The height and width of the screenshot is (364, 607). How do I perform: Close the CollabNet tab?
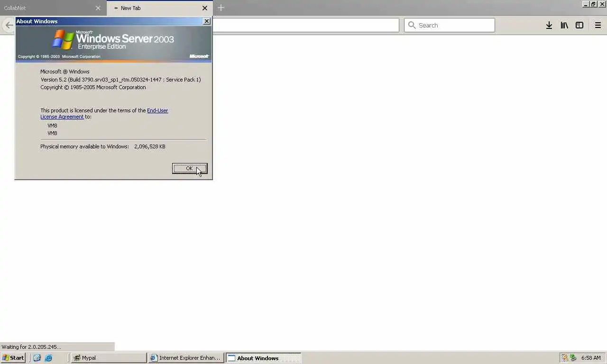[98, 8]
